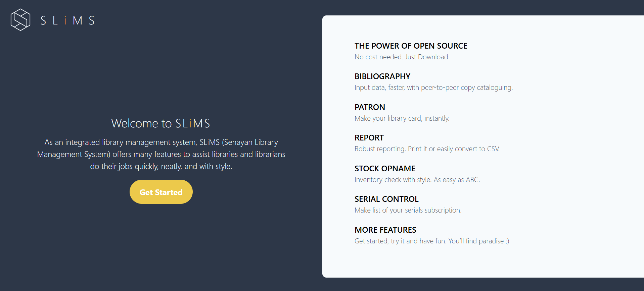The width and height of the screenshot is (644, 291).
Task: Select the BIBLIOGRAPHY heading
Action: 382,76
